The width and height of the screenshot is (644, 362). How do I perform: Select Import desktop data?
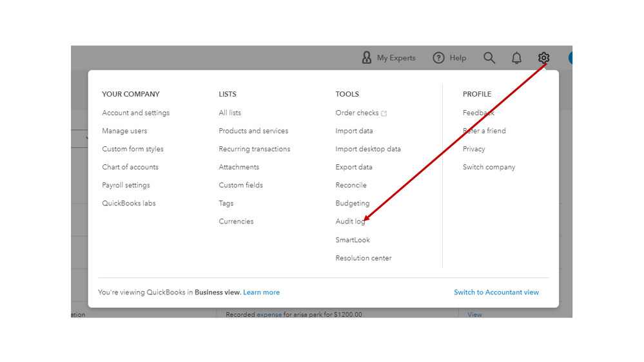[367, 149]
